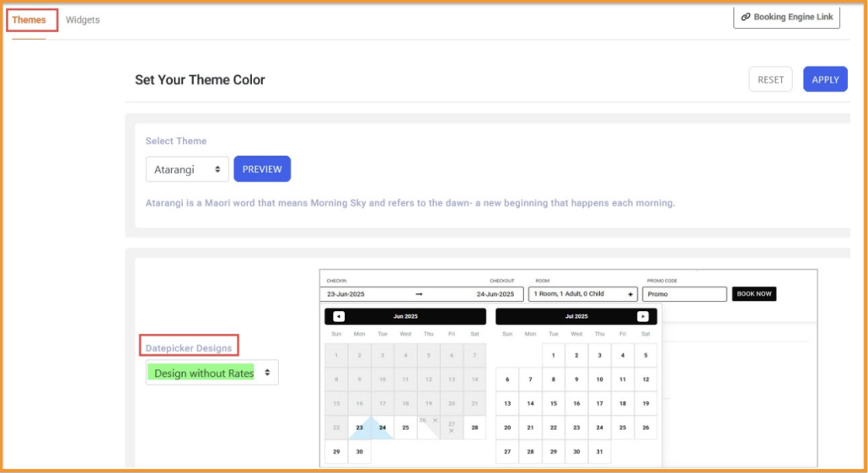Switch to the Themes tab
The image size is (868, 473).
click(29, 20)
